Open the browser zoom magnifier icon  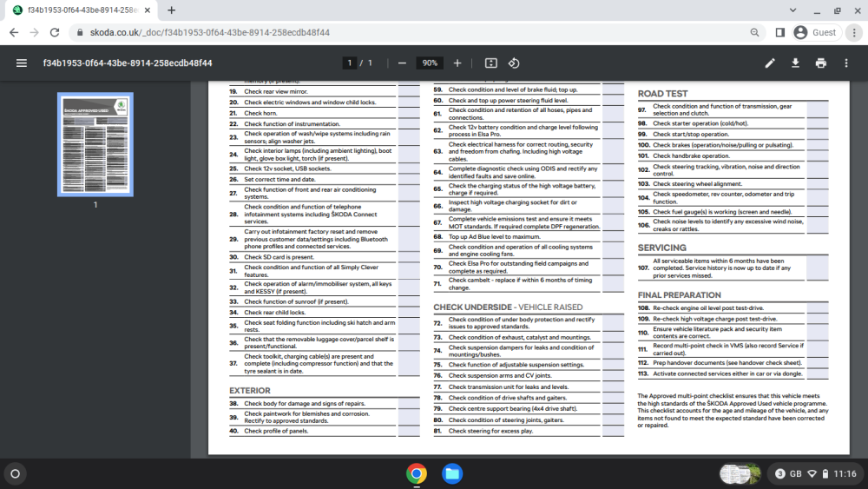pos(754,33)
